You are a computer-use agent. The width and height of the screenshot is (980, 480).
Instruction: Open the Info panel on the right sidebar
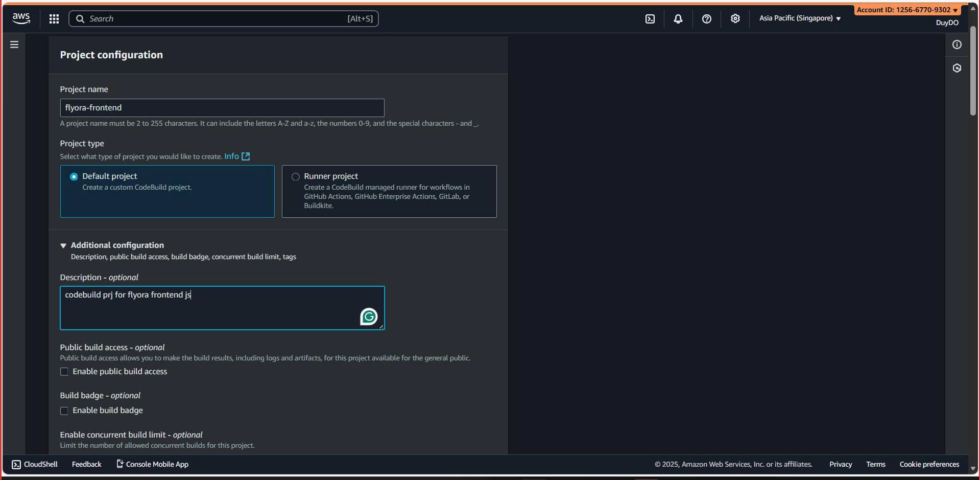(957, 44)
